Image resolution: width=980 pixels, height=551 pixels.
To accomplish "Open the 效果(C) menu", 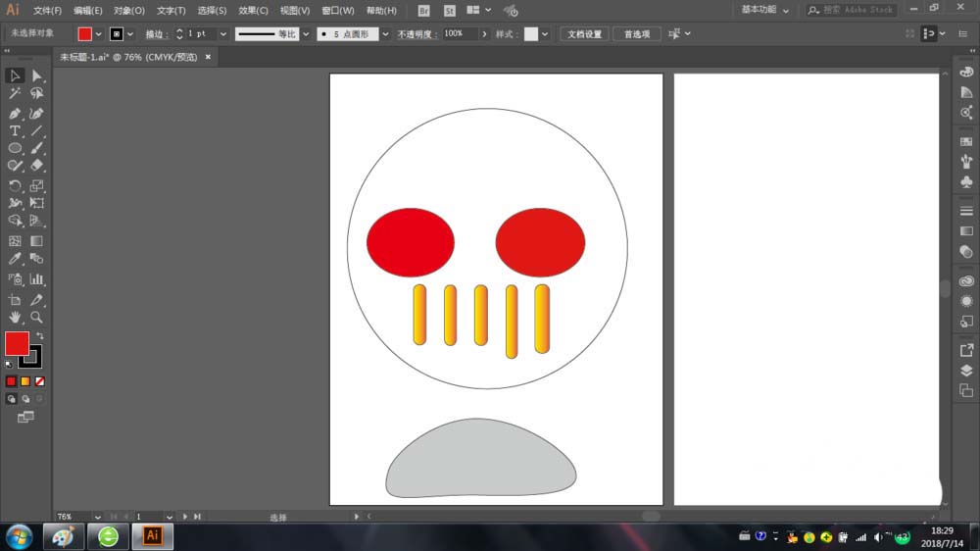I will (x=253, y=11).
